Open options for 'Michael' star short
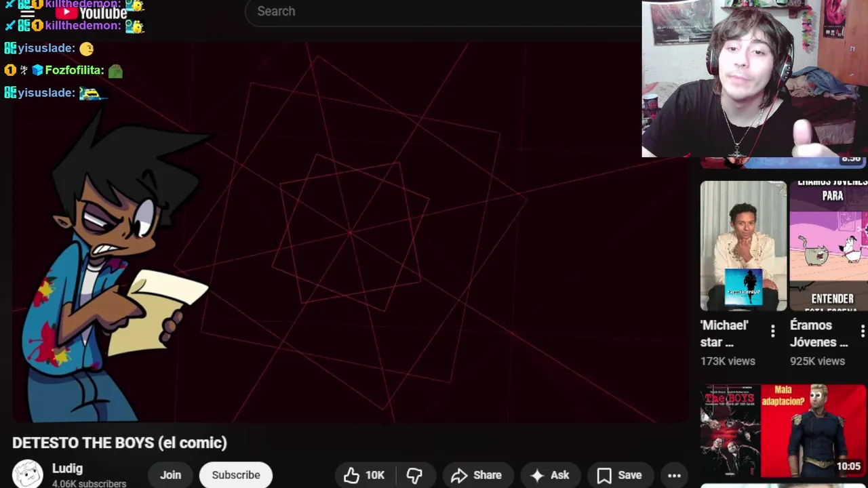868x488 pixels. click(x=772, y=331)
